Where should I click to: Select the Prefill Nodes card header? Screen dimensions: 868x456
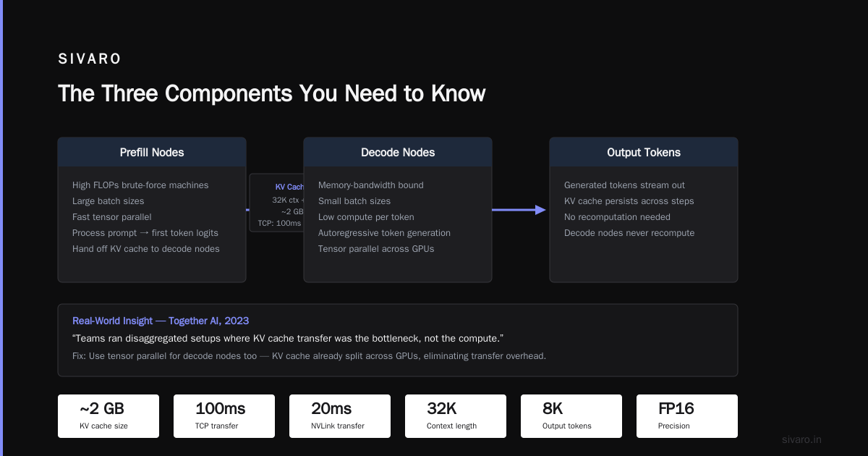(x=152, y=153)
